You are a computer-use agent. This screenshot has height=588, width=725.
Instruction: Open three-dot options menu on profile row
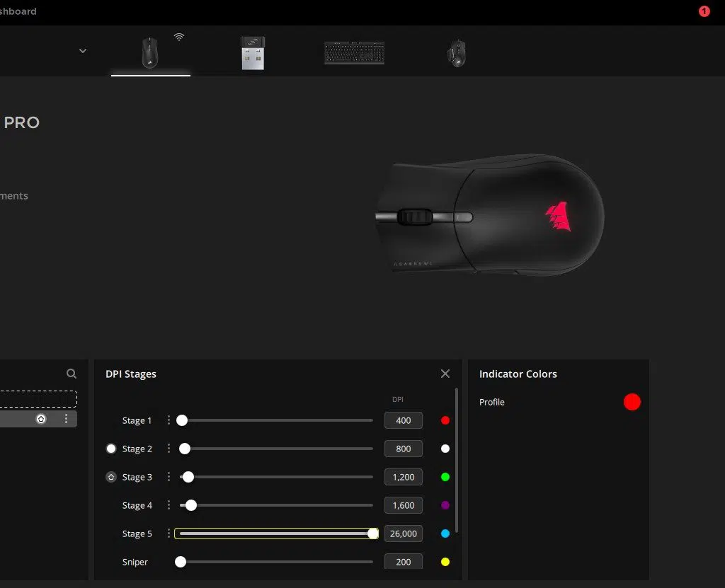point(67,419)
